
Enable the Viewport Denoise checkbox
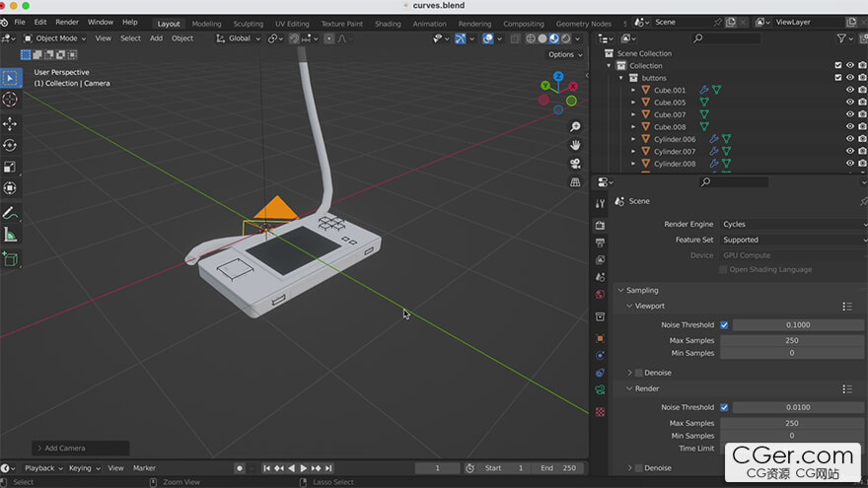coord(637,373)
